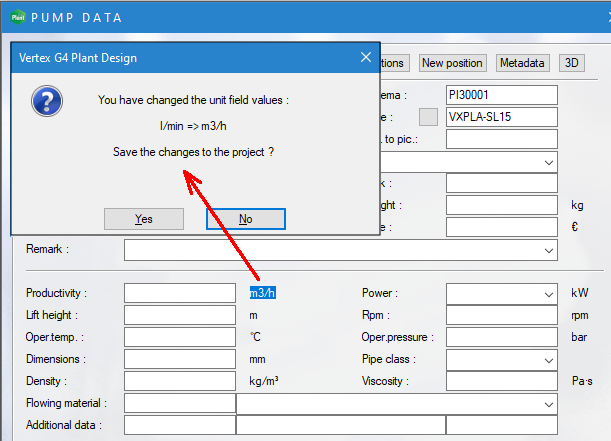
Task: Expand the Pipe class dropdown
Action: [549, 360]
